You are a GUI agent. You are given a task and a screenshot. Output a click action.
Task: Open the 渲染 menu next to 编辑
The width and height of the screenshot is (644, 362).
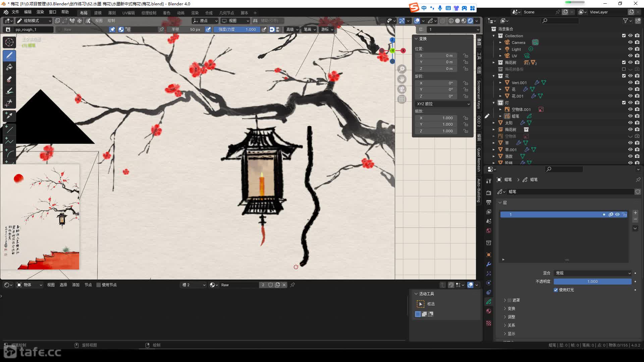click(x=40, y=12)
